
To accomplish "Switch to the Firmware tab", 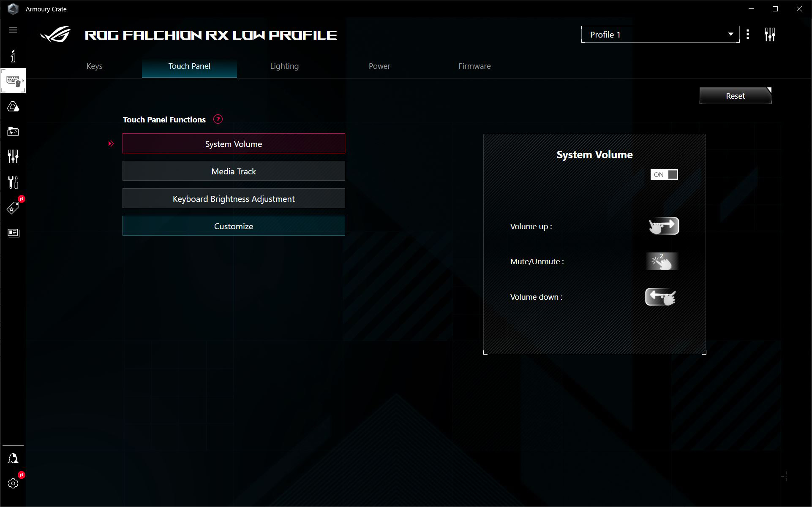I will pos(474,66).
